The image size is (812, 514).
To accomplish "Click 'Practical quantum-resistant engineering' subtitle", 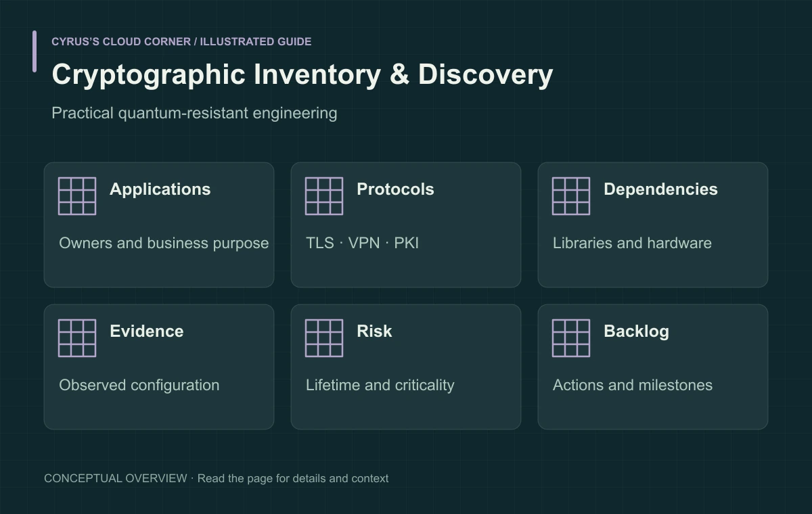I will [x=194, y=113].
